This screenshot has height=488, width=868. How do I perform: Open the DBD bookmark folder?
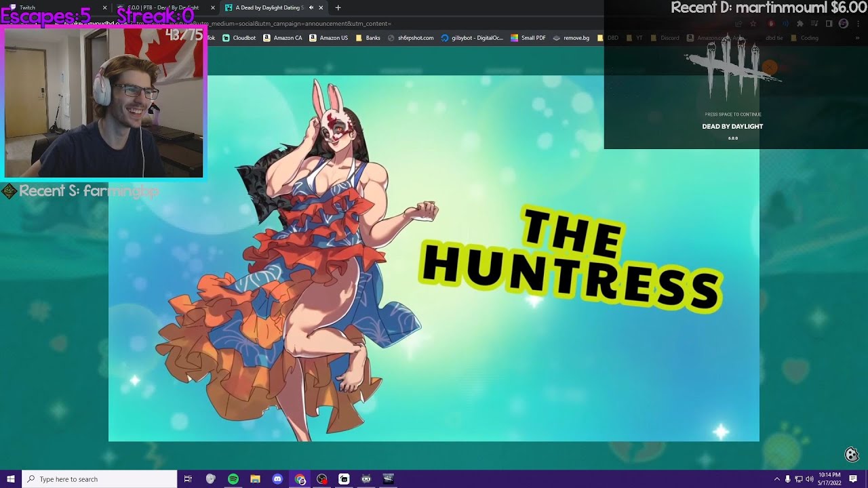pos(608,38)
